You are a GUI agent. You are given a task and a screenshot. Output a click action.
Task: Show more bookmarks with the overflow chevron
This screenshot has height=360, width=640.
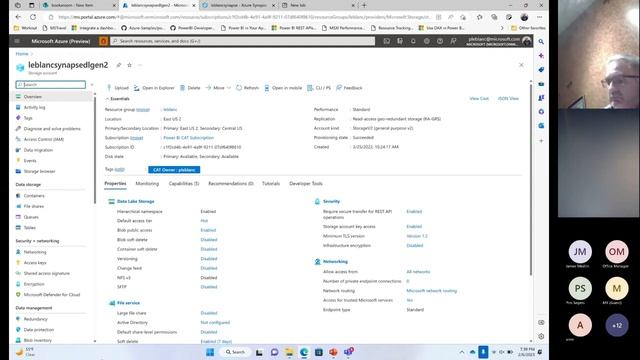tap(502, 28)
